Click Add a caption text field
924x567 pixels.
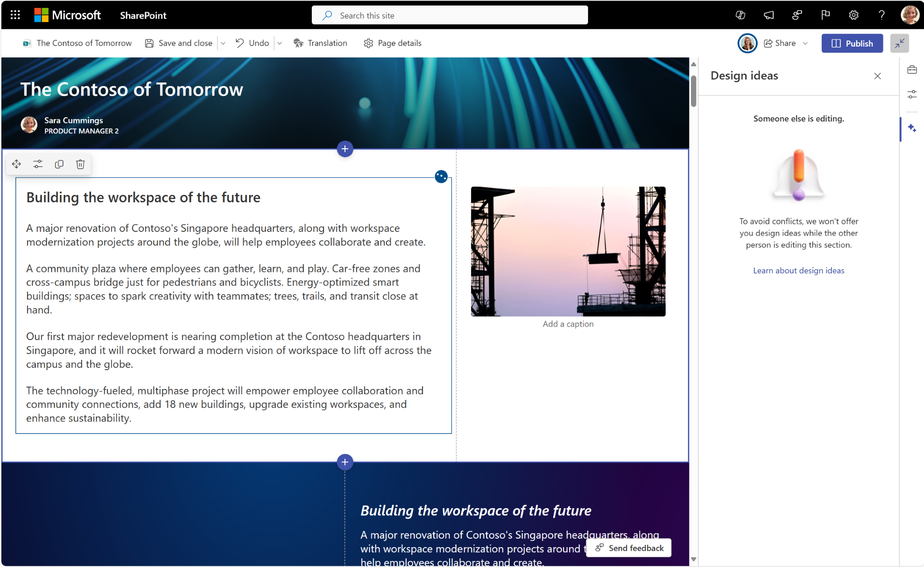click(x=568, y=324)
